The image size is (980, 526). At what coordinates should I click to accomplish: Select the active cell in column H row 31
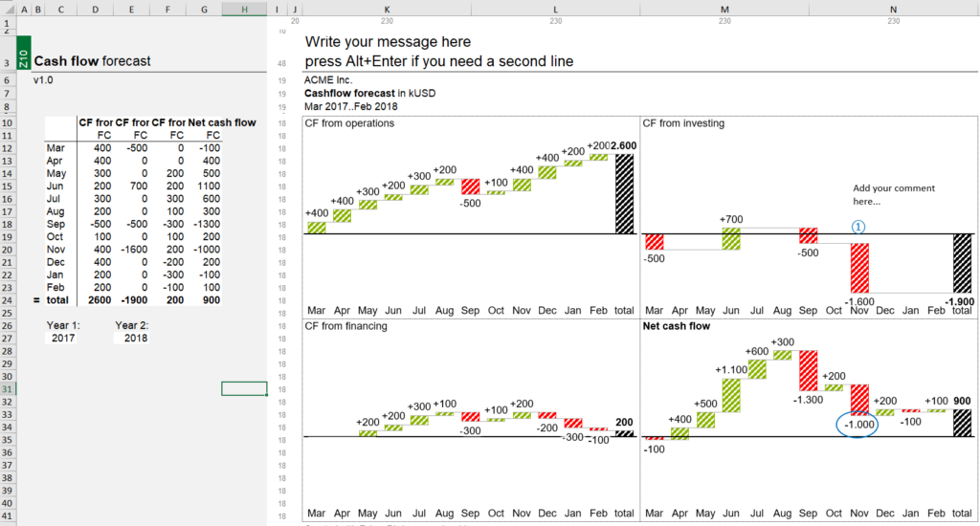pyautogui.click(x=244, y=388)
